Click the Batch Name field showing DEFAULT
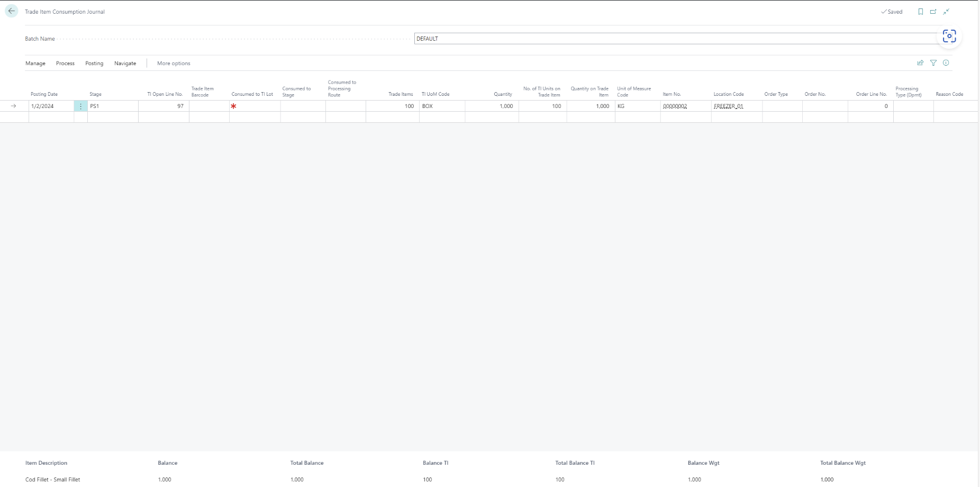The image size is (980, 487). click(x=675, y=39)
